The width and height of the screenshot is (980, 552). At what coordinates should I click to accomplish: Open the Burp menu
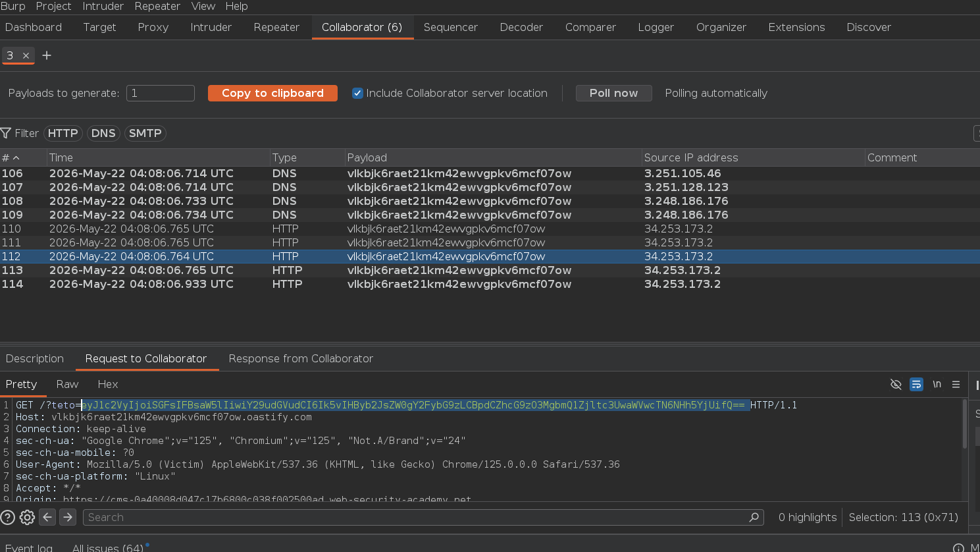[13, 7]
